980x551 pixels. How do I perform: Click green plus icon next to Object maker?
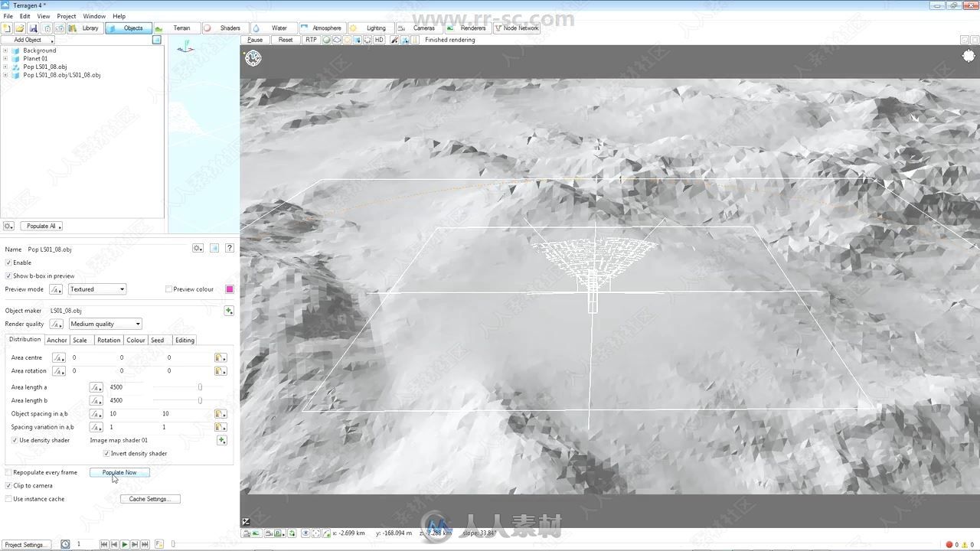coord(228,311)
